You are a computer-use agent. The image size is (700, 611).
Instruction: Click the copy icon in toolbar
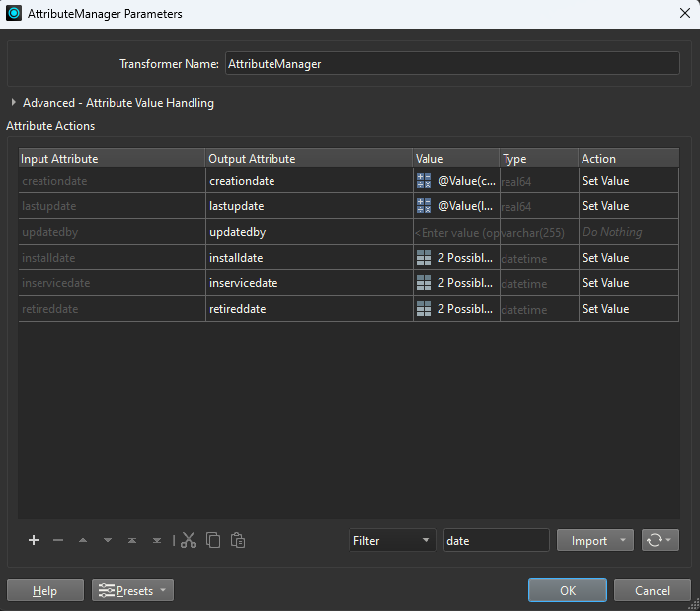pos(213,540)
